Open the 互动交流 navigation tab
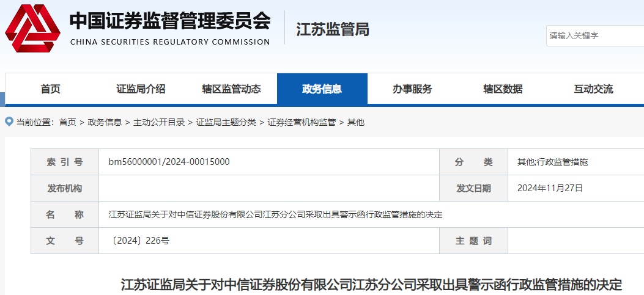The width and height of the screenshot is (644, 295). (593, 89)
